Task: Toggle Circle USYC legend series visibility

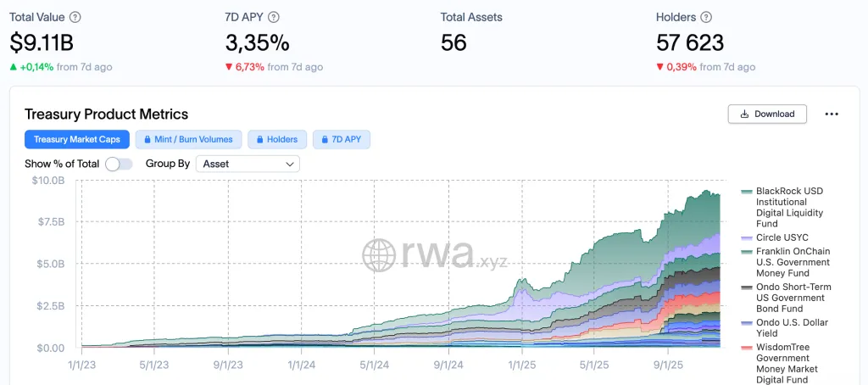Action: (780, 238)
